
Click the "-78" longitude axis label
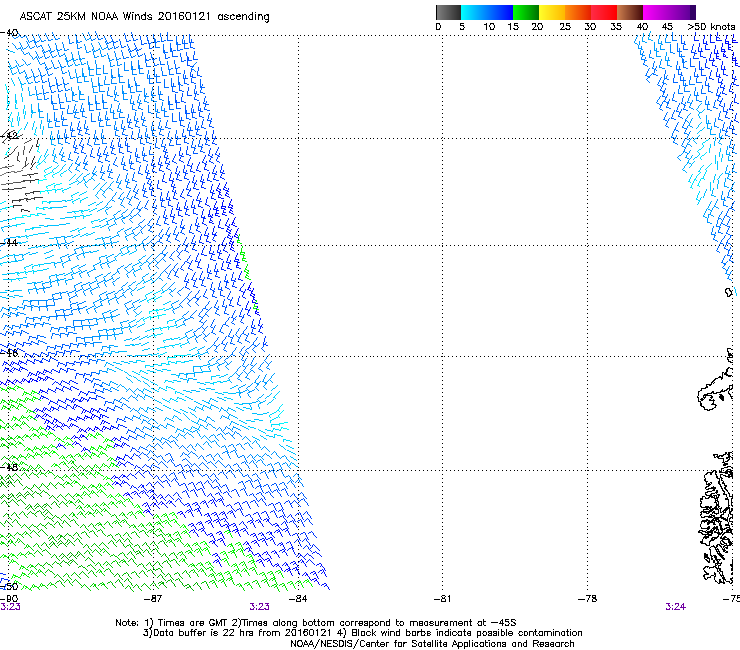587,599
